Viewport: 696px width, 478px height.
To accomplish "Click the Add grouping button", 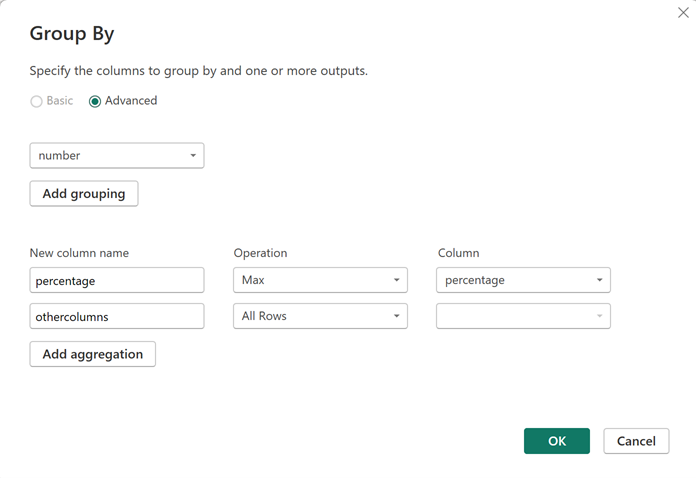I will 84,194.
